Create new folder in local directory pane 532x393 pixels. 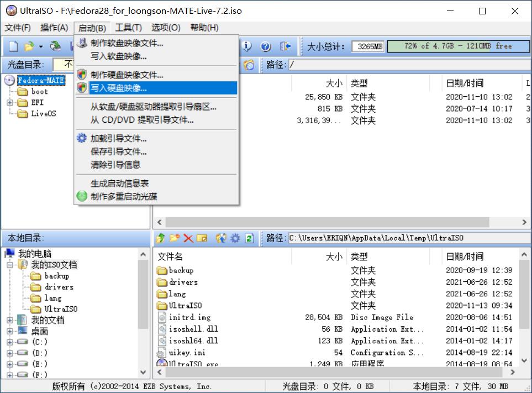(174, 238)
